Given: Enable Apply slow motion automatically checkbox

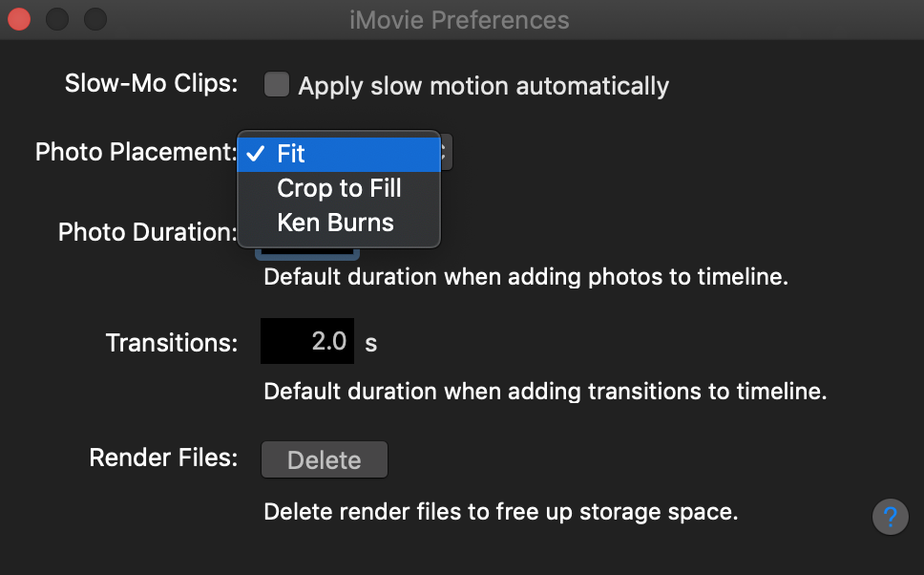Looking at the screenshot, I should (x=277, y=86).
